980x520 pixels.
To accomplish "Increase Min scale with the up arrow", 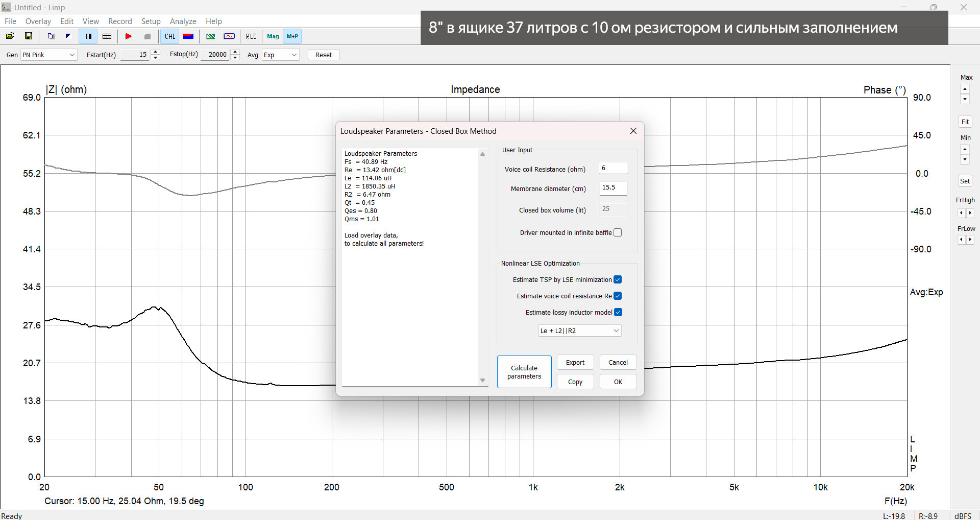I will 965,149.
